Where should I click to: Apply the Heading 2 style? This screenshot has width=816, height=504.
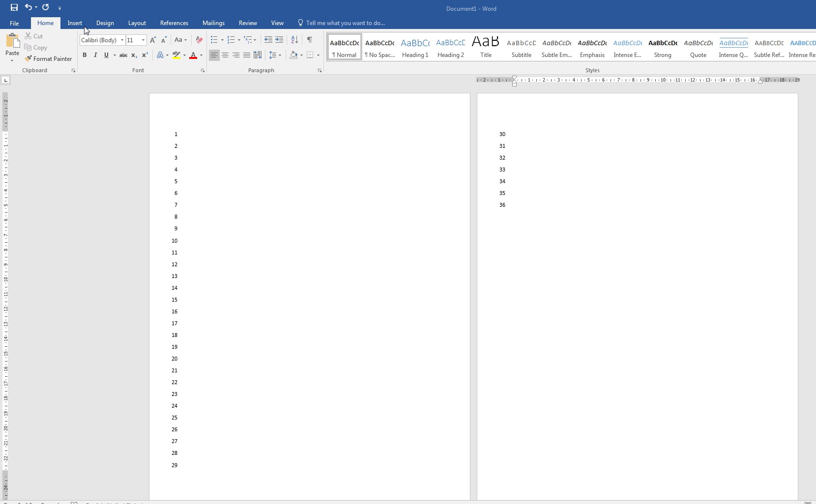(x=451, y=47)
